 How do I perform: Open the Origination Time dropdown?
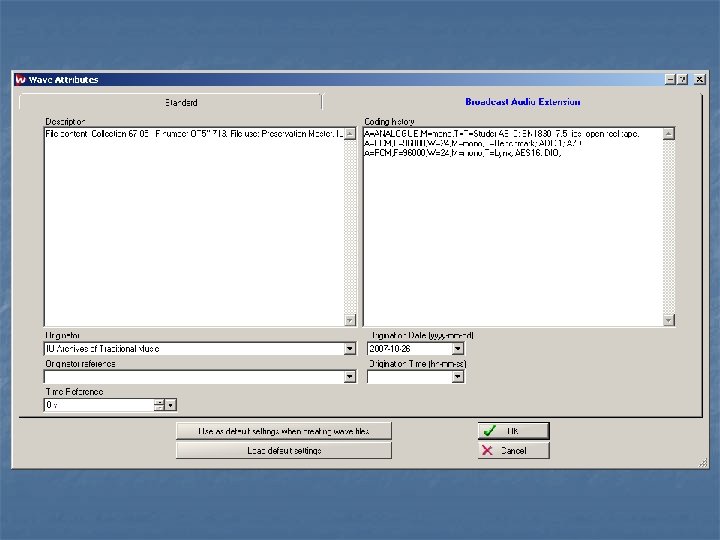click(458, 377)
